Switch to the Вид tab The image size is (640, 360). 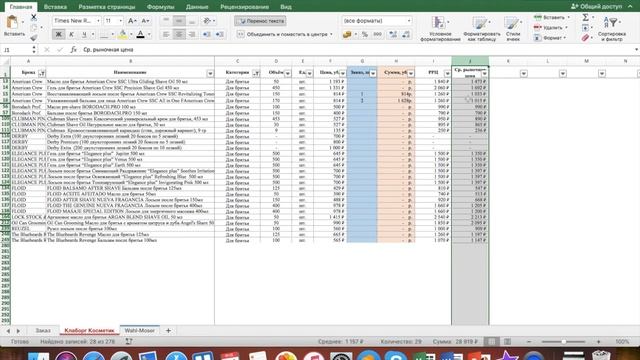(286, 7)
